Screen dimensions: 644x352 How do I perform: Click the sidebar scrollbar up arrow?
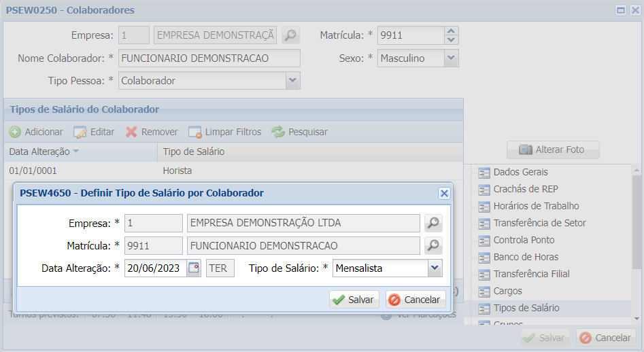(x=637, y=169)
